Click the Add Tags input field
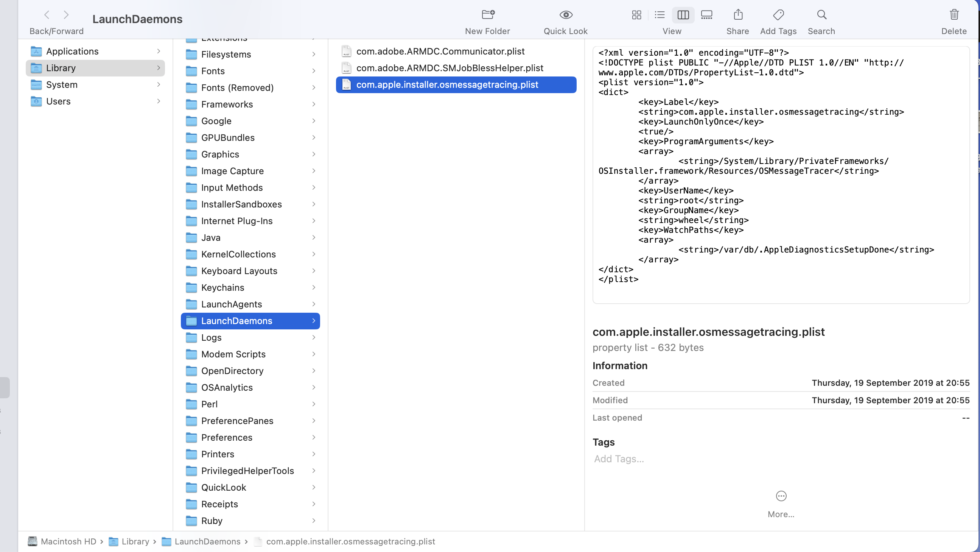 pyautogui.click(x=619, y=459)
